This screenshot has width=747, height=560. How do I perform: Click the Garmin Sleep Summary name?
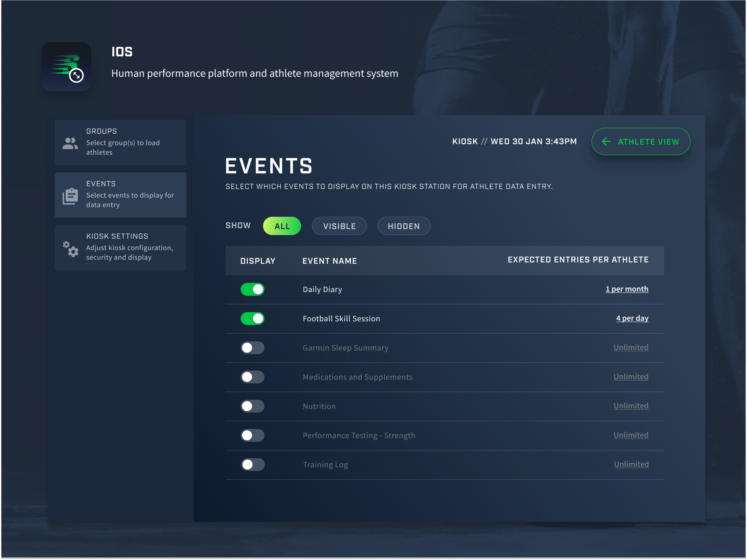point(345,348)
